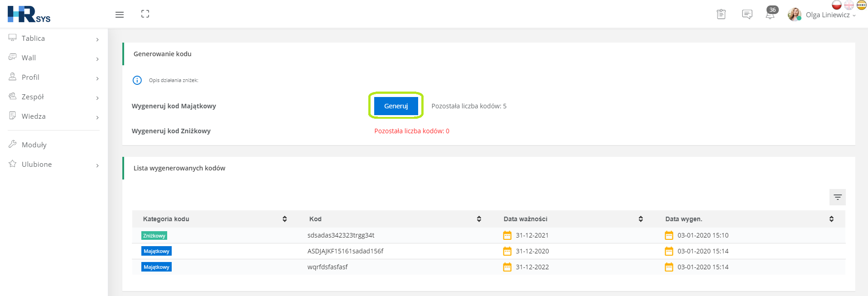Screen dimensions: 868x296
Task: Select code ASDJAJKF15161sadad156f
Action: (345, 251)
